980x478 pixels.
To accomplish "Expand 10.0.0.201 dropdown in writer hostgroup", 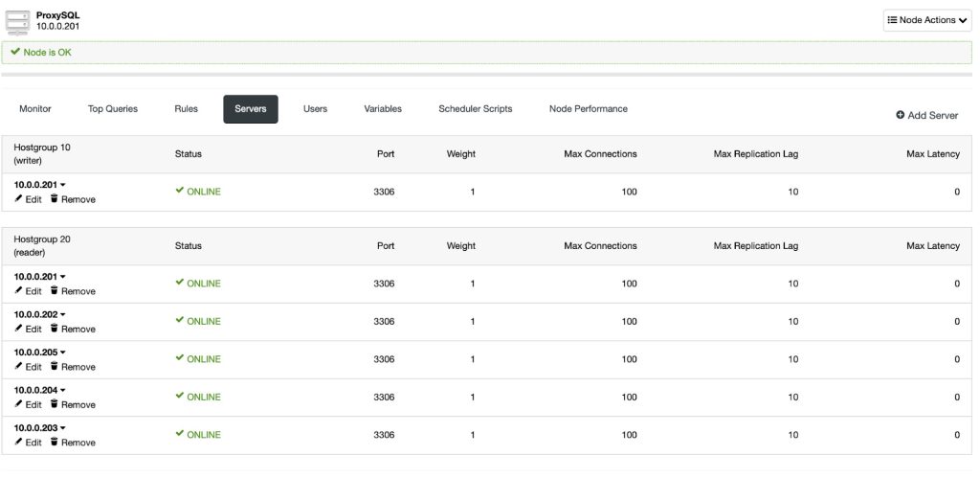I will click(x=62, y=185).
